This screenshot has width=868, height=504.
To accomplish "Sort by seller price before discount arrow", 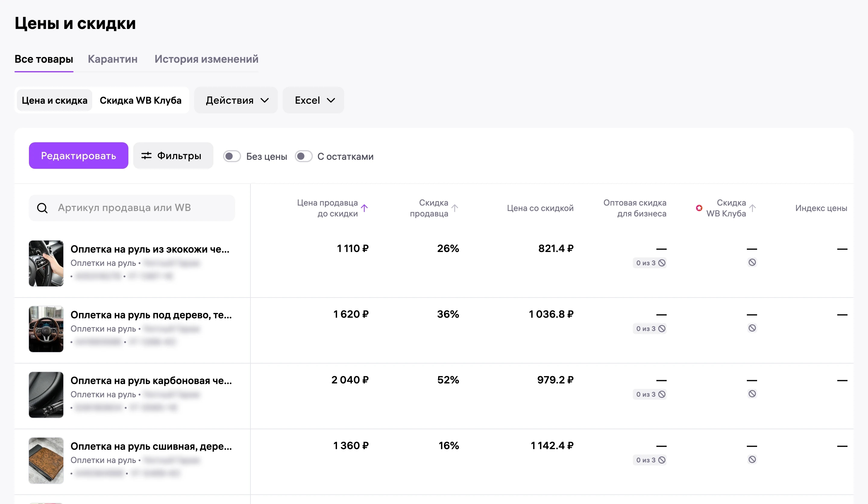I will coord(364,208).
